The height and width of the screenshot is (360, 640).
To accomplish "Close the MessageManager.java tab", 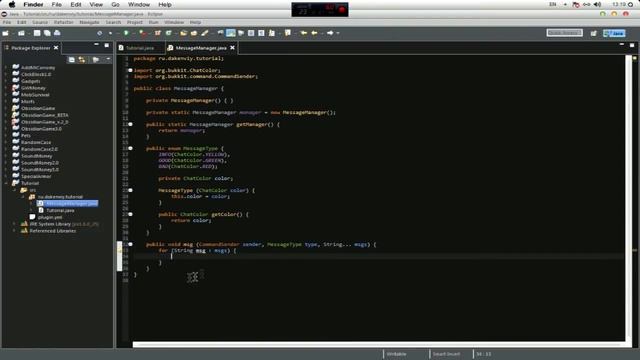I will click(232, 48).
